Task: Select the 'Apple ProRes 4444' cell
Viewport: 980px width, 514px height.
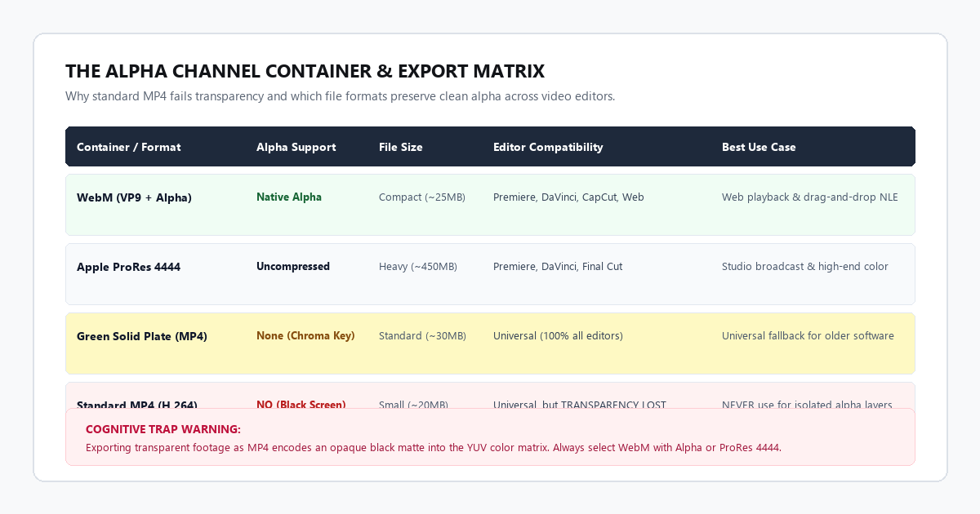Action: pos(128,267)
